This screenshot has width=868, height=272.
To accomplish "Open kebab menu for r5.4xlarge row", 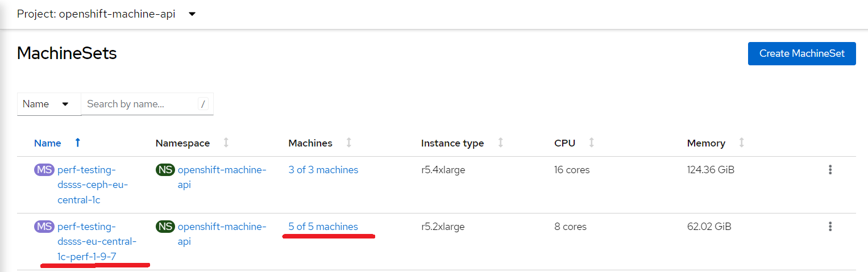I will click(830, 170).
